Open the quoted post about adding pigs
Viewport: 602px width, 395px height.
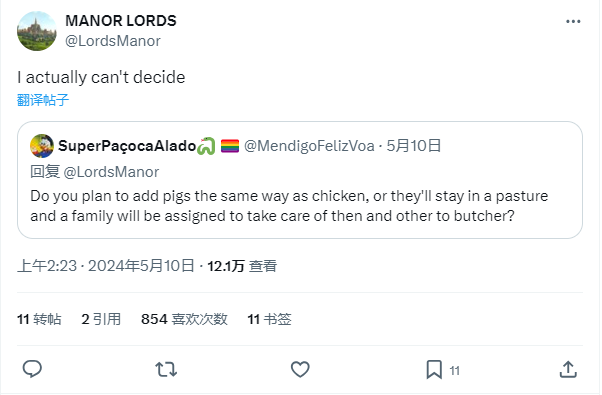pos(300,180)
